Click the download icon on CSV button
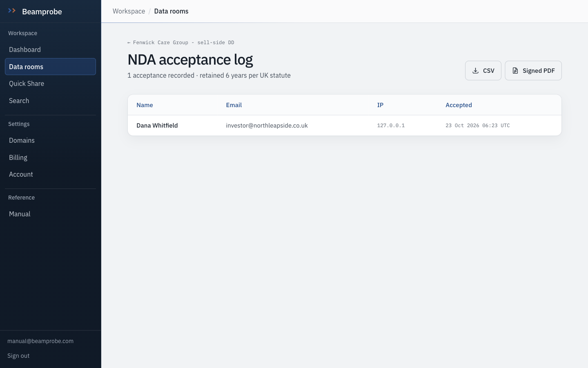Screen dimensions: 588x368 point(475,71)
